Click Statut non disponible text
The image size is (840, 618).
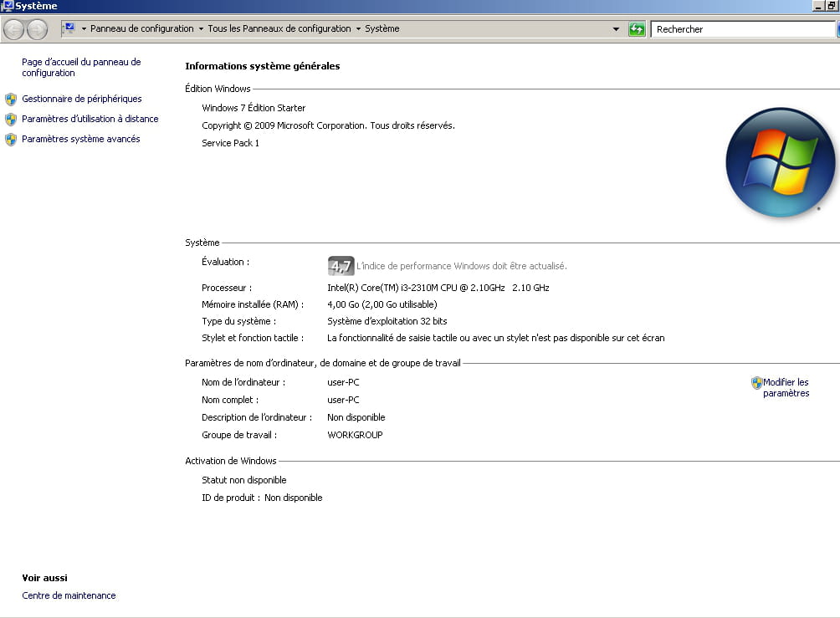pyautogui.click(x=243, y=480)
